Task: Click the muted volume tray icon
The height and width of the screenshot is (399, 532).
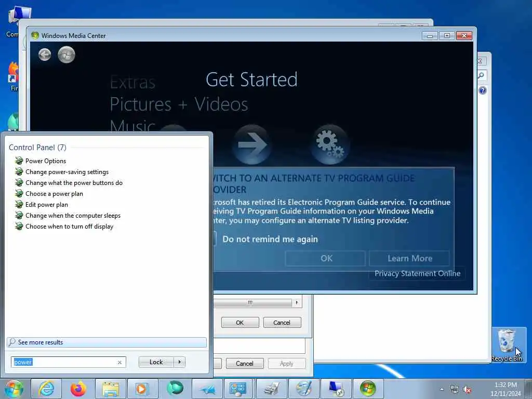Action: click(x=467, y=390)
